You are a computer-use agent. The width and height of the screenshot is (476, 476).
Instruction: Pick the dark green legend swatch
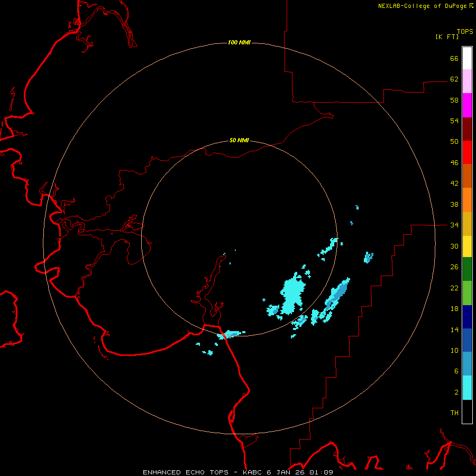(x=467, y=269)
